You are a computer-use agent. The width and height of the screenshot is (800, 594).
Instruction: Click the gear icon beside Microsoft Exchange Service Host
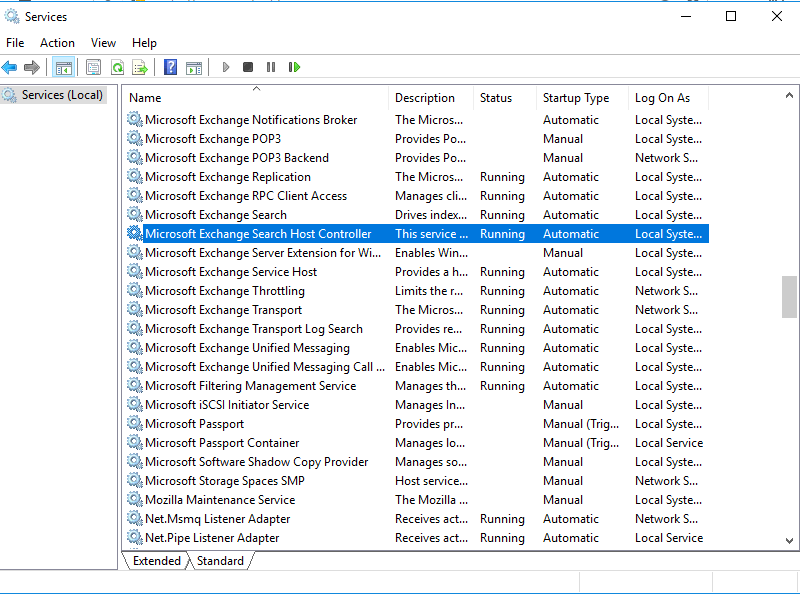(x=135, y=271)
